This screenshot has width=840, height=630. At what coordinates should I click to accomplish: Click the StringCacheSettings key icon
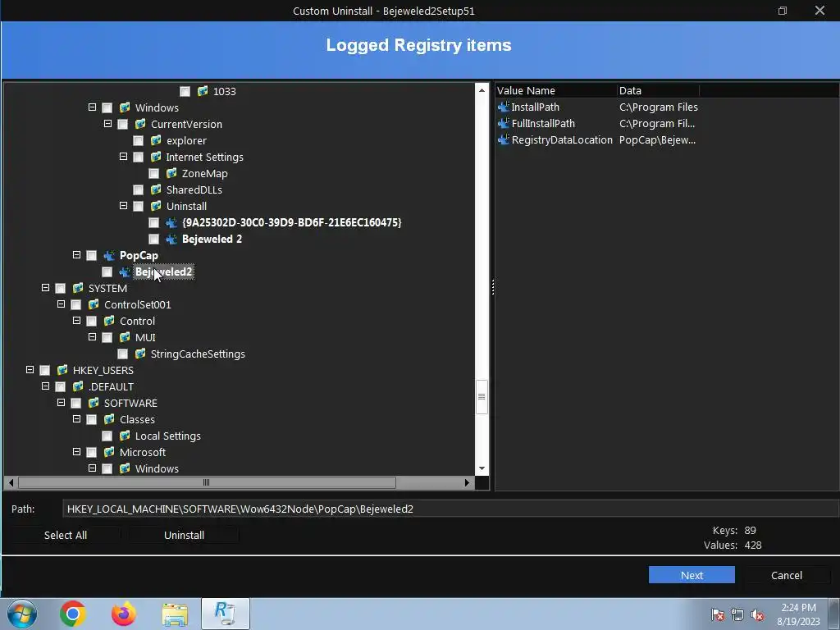(140, 354)
